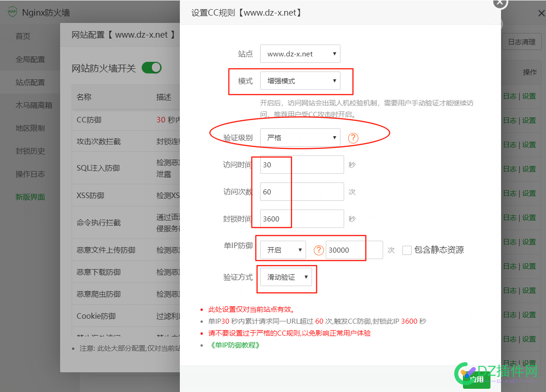Click the Cookie防御 row name

pos(96,316)
